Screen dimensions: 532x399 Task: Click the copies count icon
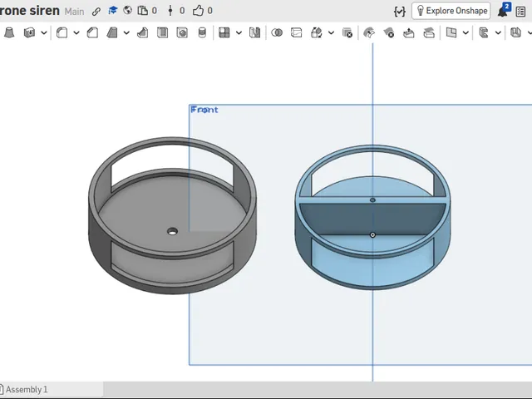tap(142, 11)
